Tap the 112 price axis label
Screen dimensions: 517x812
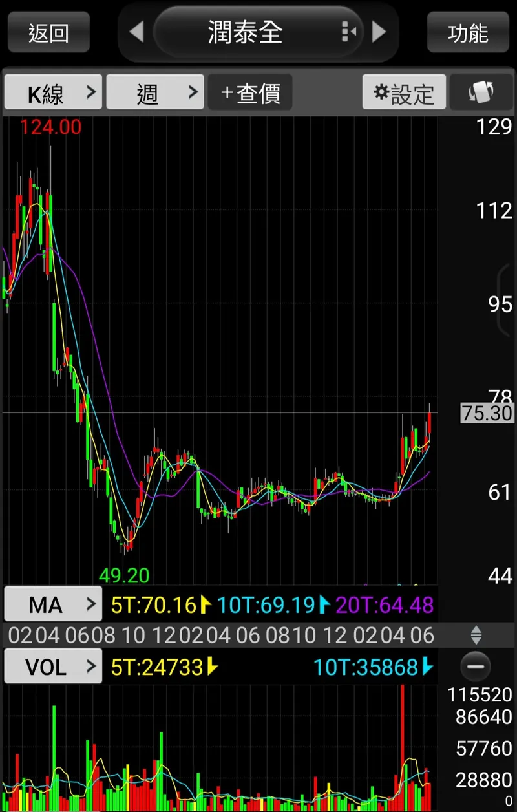coord(494,210)
